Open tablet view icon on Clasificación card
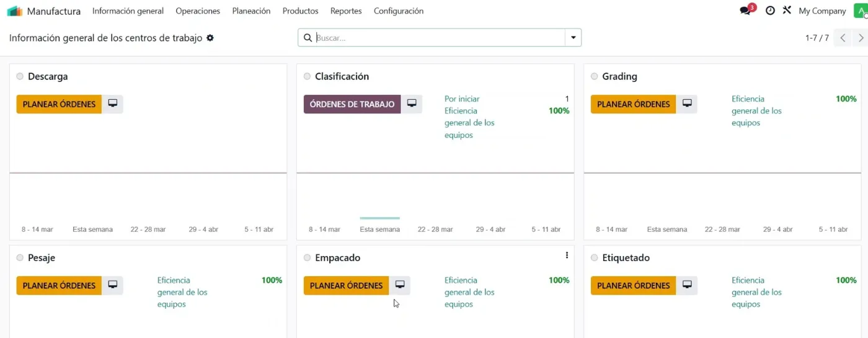868x338 pixels. coord(412,104)
